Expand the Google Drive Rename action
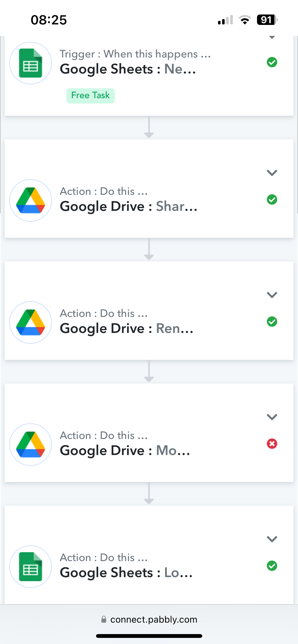Screen dimensions: 298x644 (x=272, y=295)
